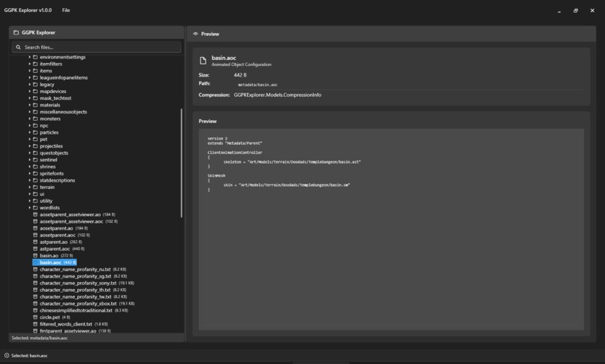Expand the mapdevices folder
605x364 pixels.
pyautogui.click(x=29, y=92)
